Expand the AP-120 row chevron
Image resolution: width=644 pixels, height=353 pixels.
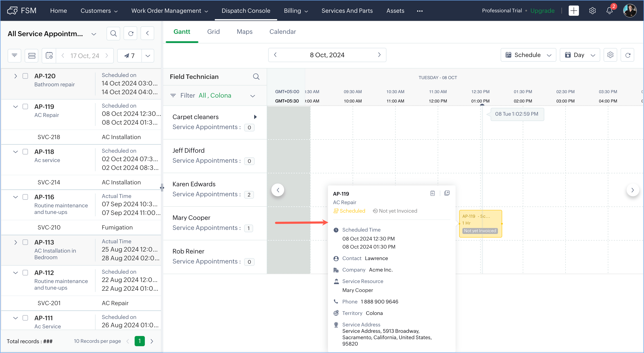(16, 76)
